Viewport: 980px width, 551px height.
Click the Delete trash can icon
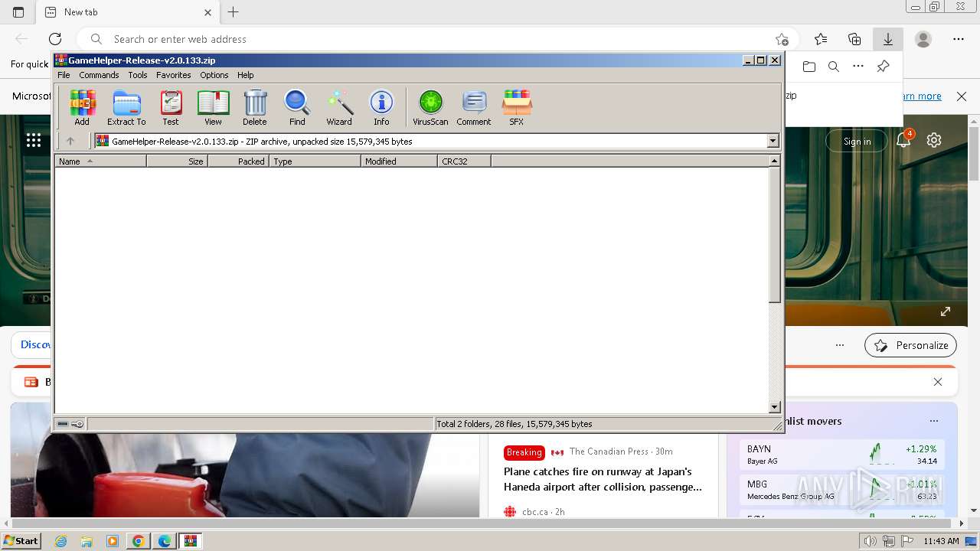pyautogui.click(x=255, y=108)
